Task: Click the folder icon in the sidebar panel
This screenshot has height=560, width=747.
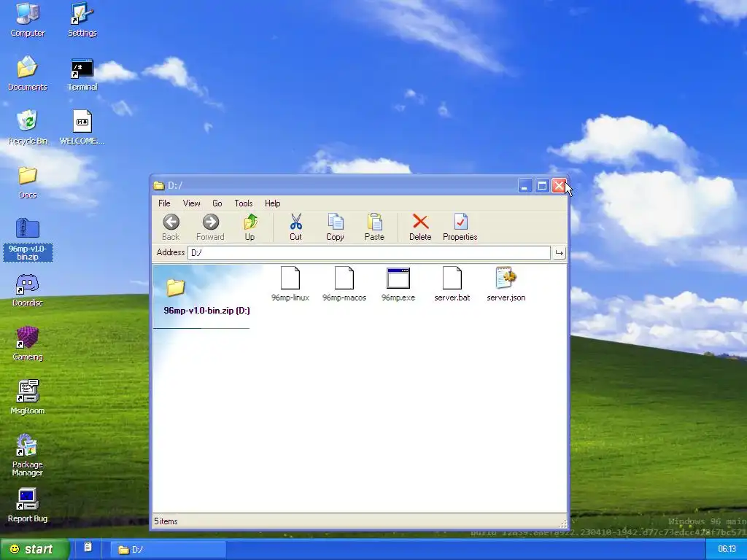Action: 175,287
